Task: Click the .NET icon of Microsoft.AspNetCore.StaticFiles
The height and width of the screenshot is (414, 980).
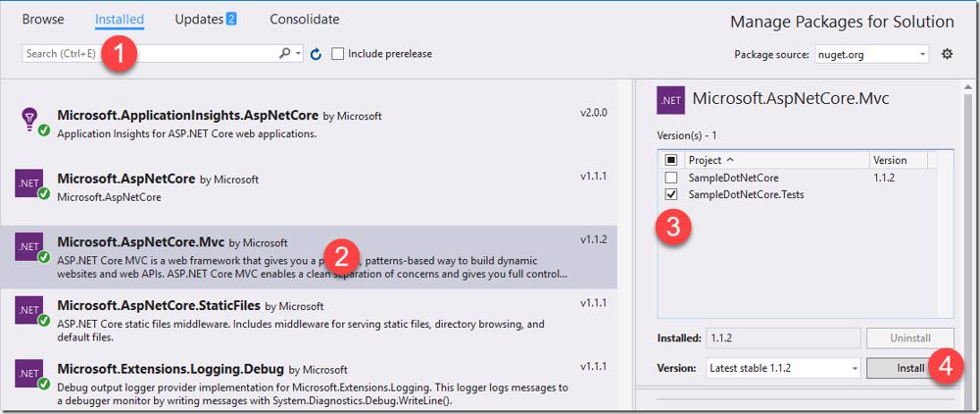Action: click(x=28, y=310)
